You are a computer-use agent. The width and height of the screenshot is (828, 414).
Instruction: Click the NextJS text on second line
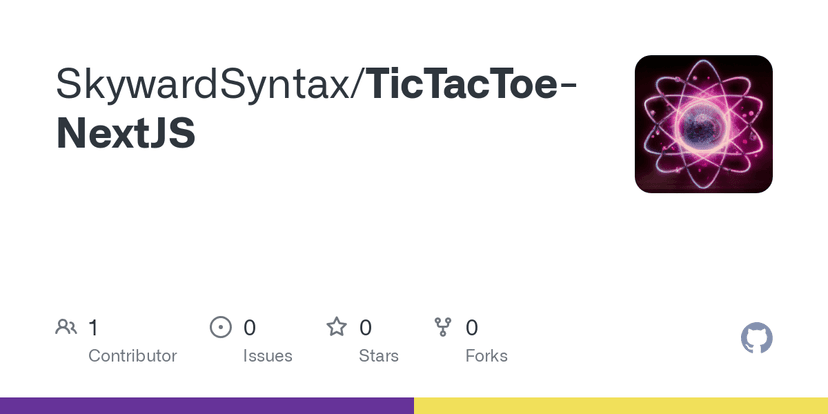point(126,134)
